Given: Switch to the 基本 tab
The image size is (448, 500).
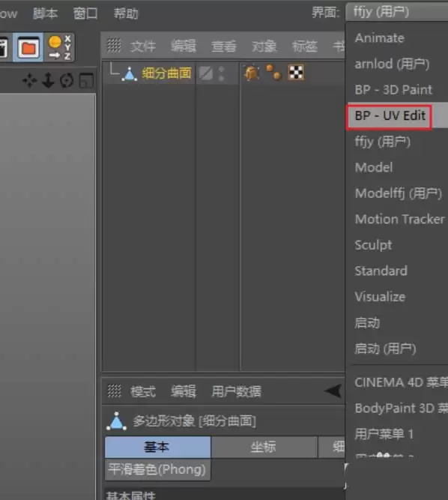Looking at the screenshot, I should coord(158,447).
